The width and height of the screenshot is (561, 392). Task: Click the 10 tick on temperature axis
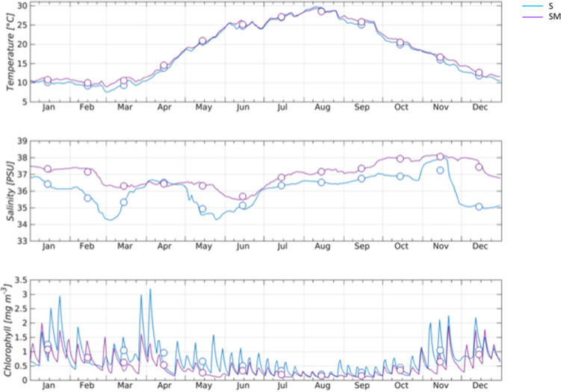pyautogui.click(x=22, y=83)
